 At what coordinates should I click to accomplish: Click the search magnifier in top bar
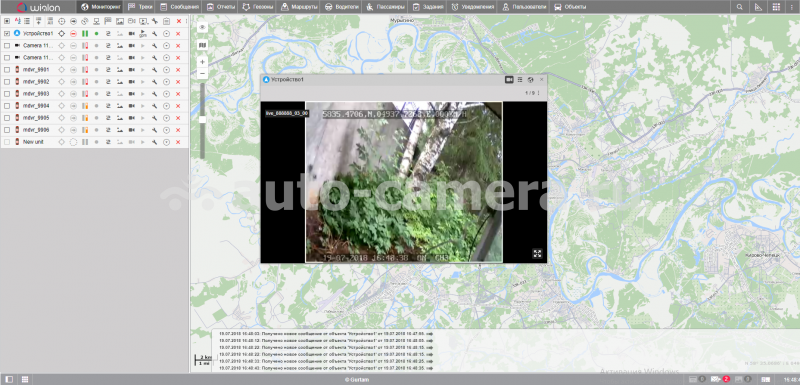pos(739,7)
